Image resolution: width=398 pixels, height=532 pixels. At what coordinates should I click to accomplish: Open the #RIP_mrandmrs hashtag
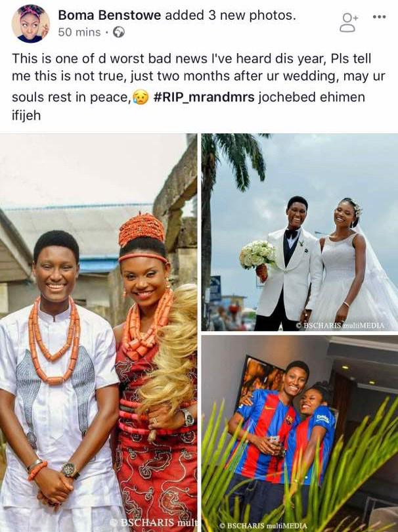[x=204, y=97]
